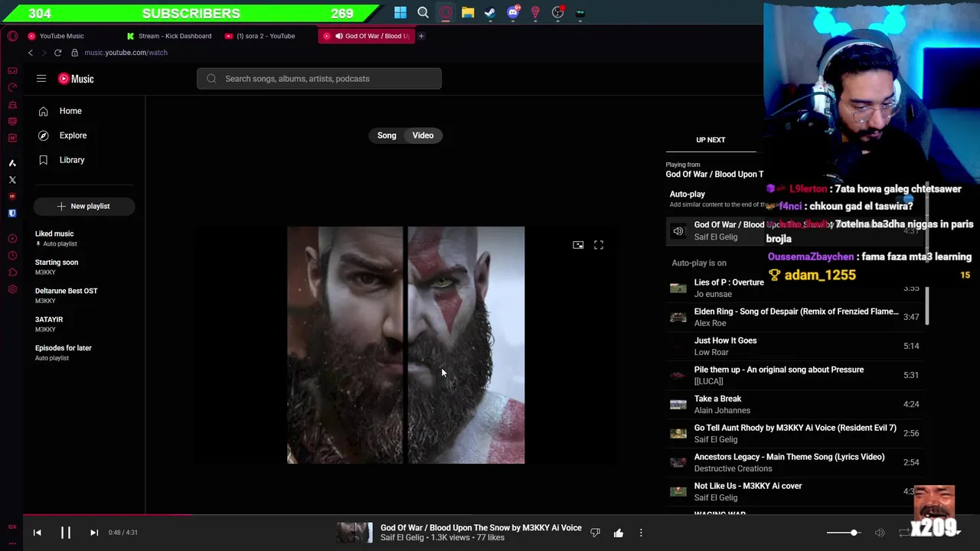Skip to next track
The width and height of the screenshot is (980, 551).
click(x=94, y=533)
